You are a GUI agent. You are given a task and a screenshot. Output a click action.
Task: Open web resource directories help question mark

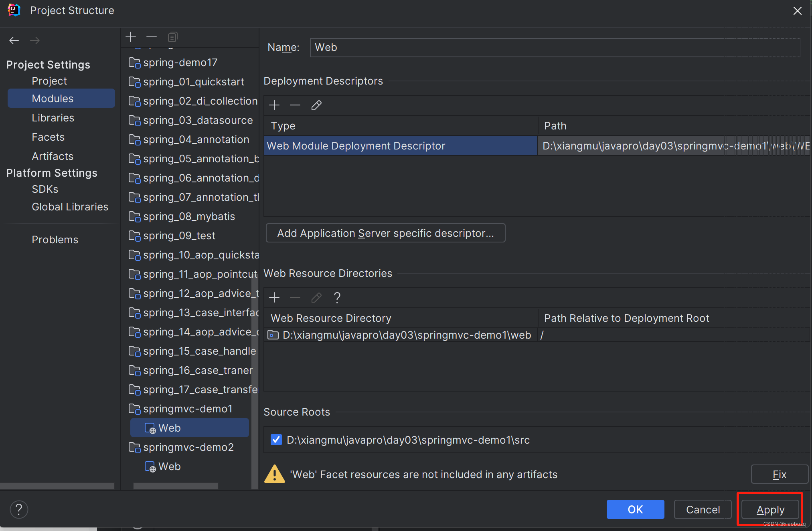click(337, 297)
